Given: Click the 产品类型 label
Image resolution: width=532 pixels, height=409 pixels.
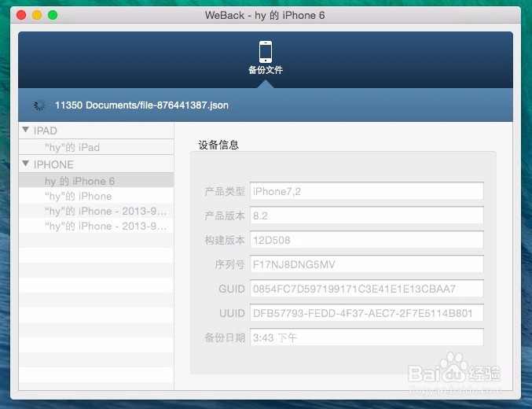Looking at the screenshot, I should click(225, 191).
